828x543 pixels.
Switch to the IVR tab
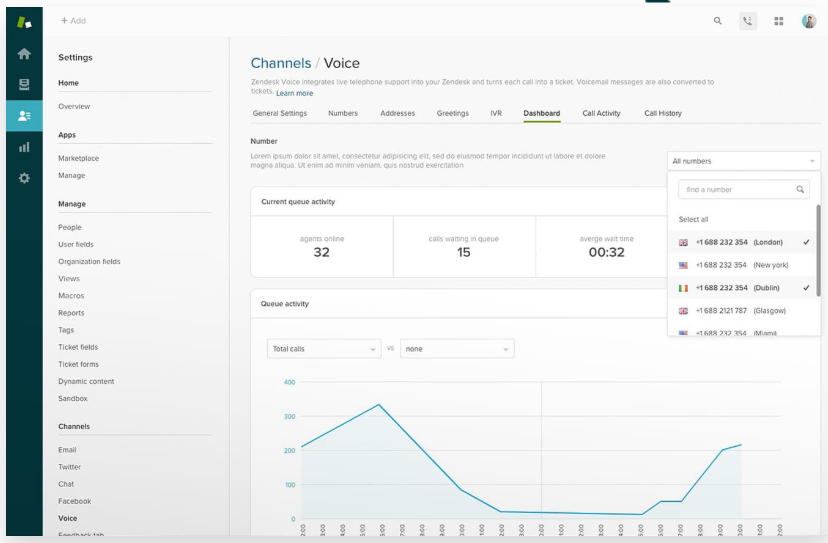point(496,113)
